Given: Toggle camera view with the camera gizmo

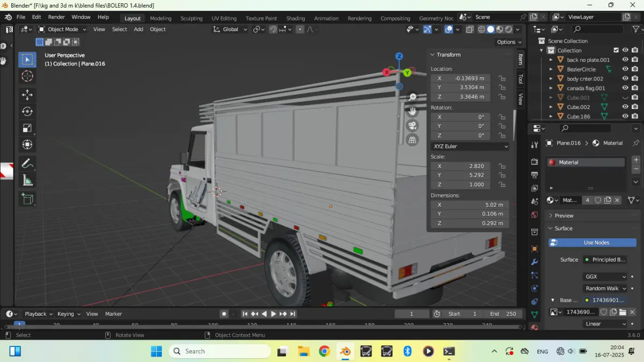Looking at the screenshot, I should pos(412,126).
